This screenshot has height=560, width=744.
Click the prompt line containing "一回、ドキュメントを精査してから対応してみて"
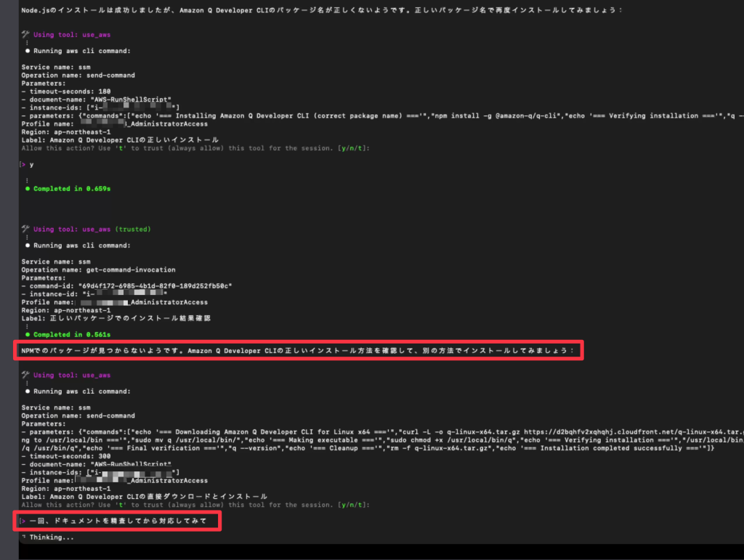[x=118, y=521]
